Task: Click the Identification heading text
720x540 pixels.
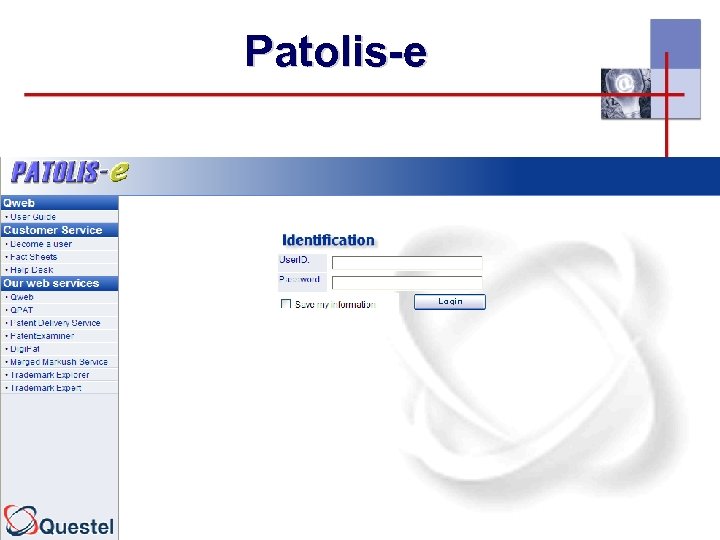Action: pyautogui.click(x=328, y=240)
